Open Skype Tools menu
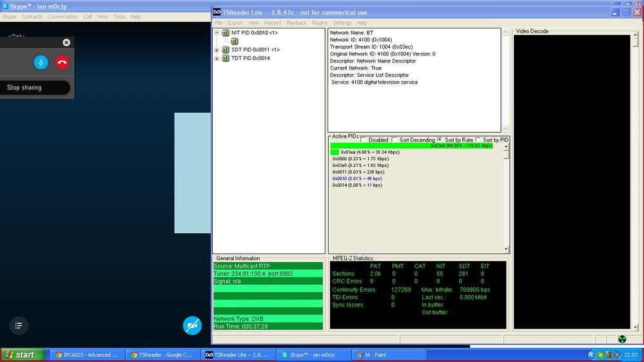The height and width of the screenshot is (362, 644). click(119, 17)
